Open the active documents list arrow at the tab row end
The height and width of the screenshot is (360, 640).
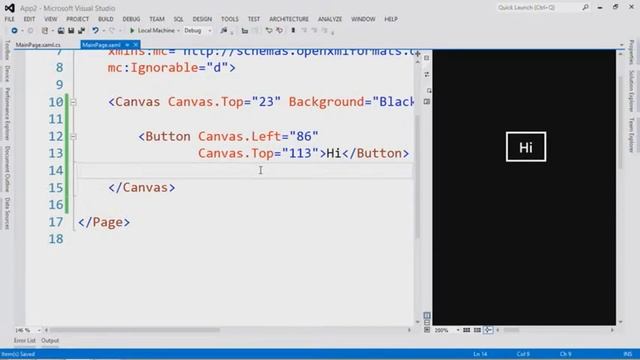click(x=622, y=44)
